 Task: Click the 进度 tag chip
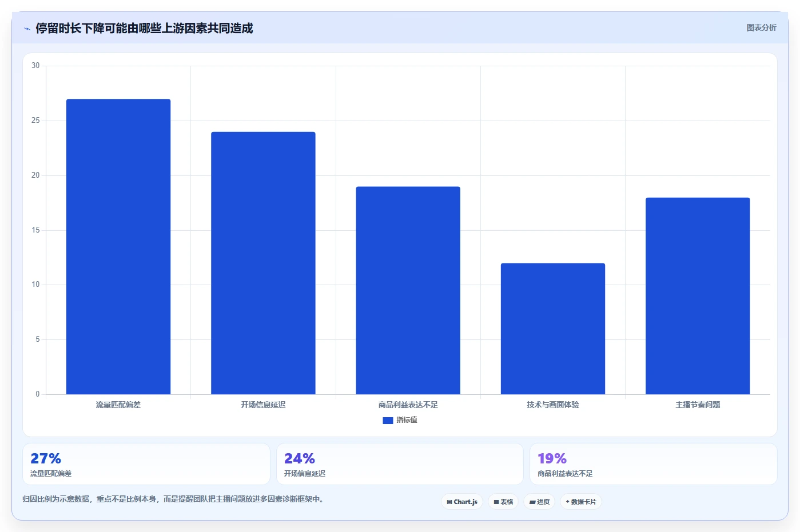coord(539,502)
